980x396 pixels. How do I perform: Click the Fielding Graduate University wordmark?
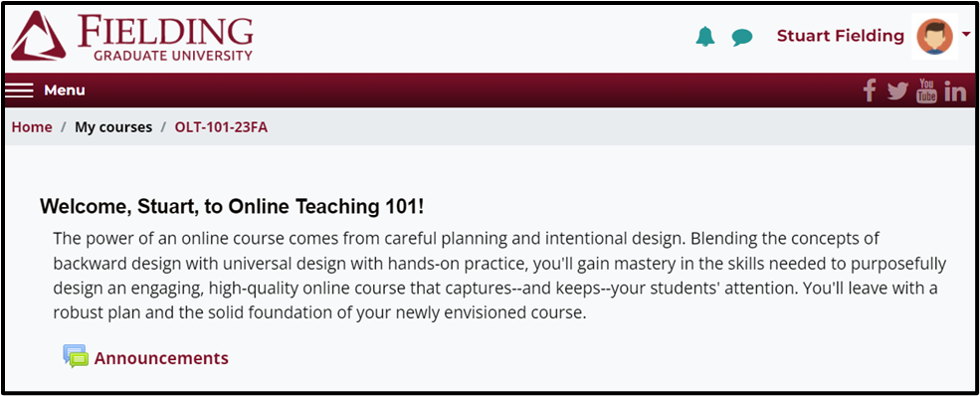pos(165,37)
